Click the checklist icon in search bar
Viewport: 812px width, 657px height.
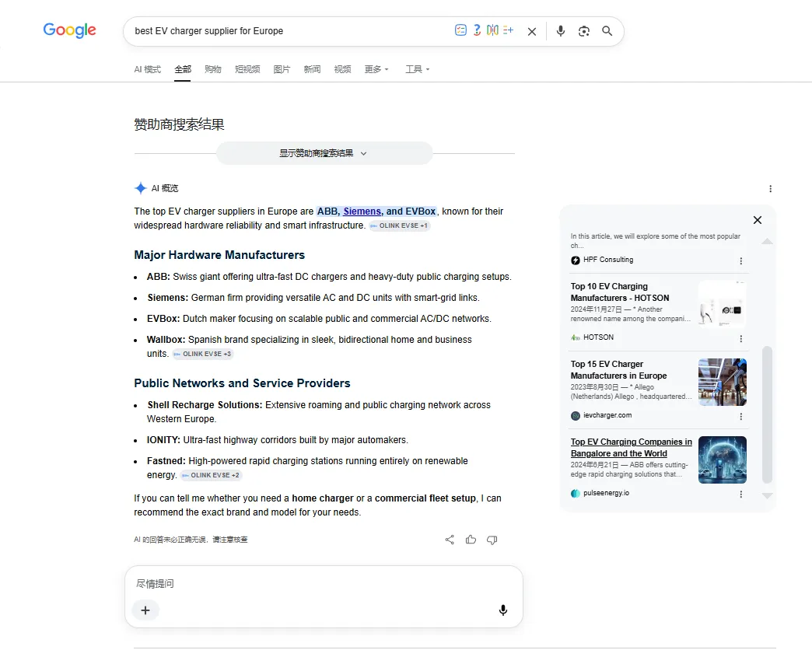click(460, 30)
